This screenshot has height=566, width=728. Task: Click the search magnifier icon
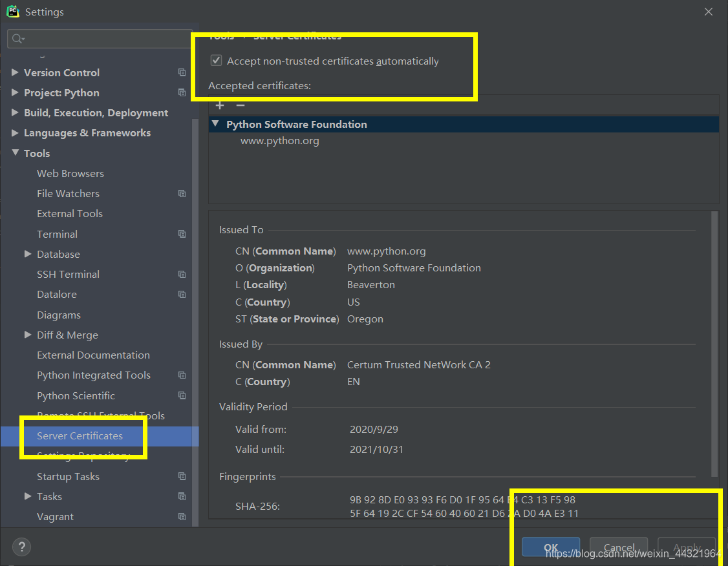tap(17, 39)
